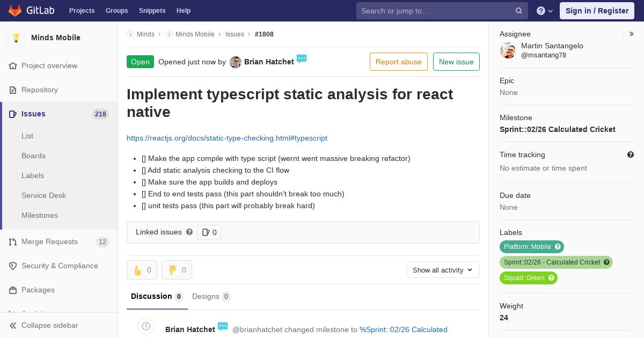This screenshot has width=644, height=338.
Task: Open the Snippets menu item
Action: tap(152, 11)
